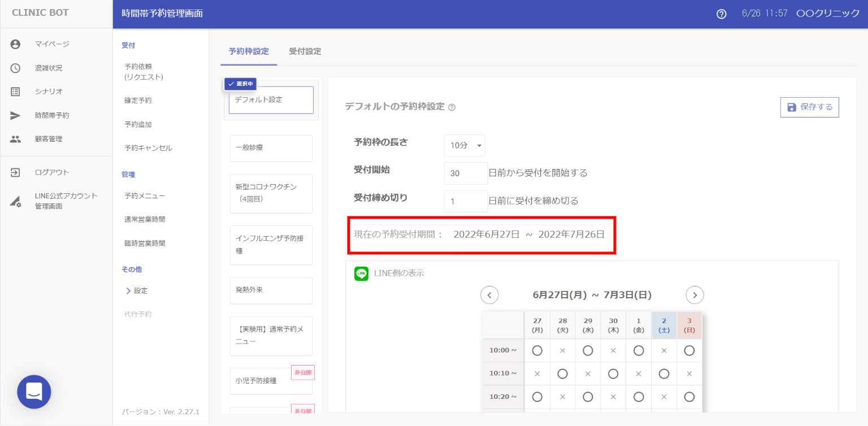The height and width of the screenshot is (426, 868).
Task: Go to next week in calendar
Action: click(695, 295)
